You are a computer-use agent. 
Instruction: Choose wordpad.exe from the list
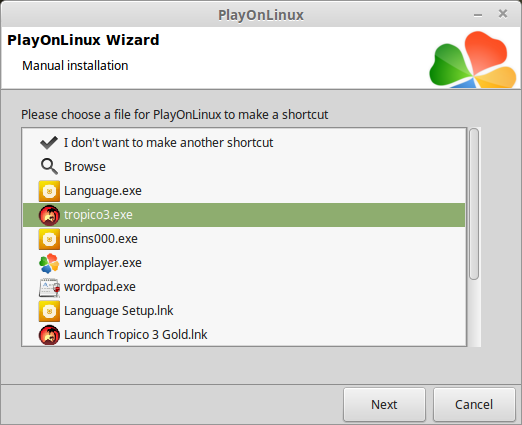[x=100, y=287]
